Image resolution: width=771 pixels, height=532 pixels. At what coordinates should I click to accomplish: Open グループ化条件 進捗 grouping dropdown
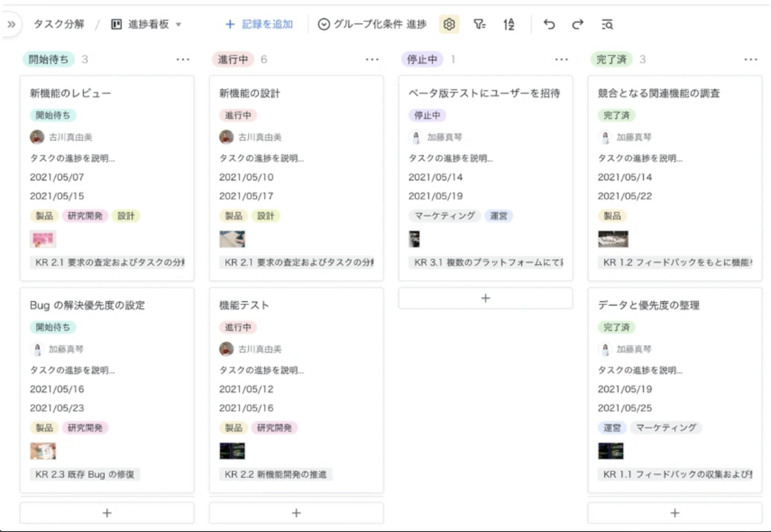coord(372,24)
